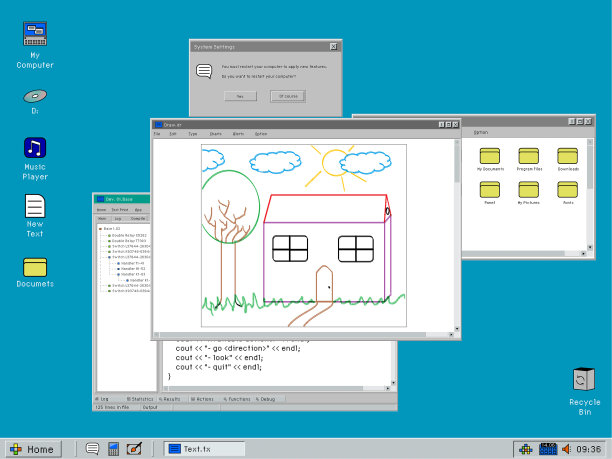This screenshot has width=612, height=459.
Task: Click the calculator icon in taskbar
Action: click(x=113, y=449)
